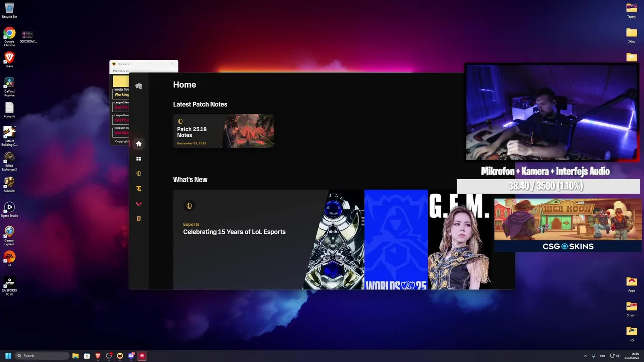Open the Tapety folder on the desktop
This screenshot has width=644, height=362.
pos(631,10)
